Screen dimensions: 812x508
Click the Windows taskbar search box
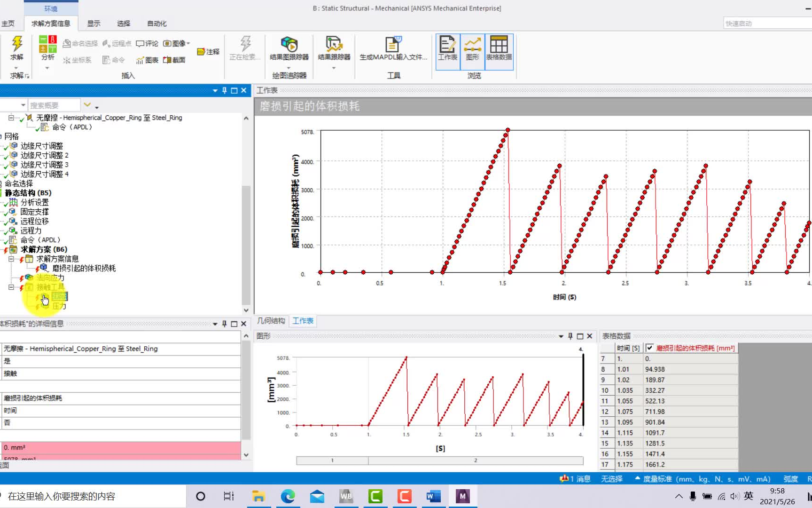point(93,496)
